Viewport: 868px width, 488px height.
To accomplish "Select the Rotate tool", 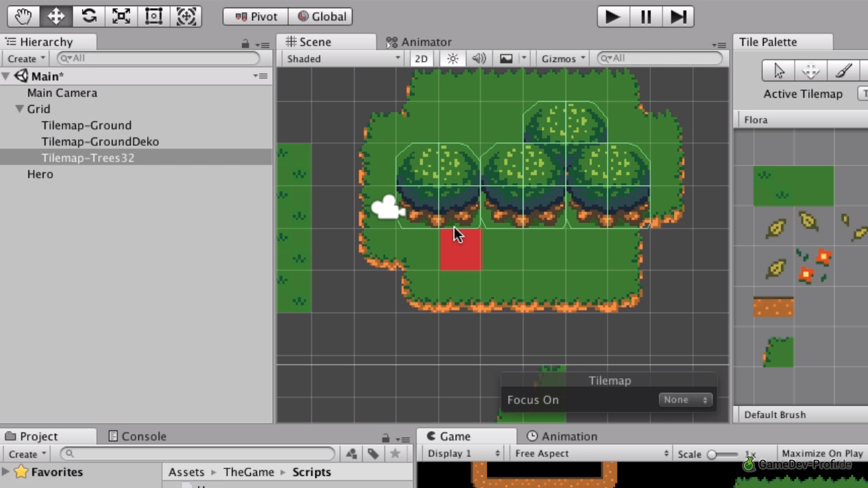I will tap(89, 16).
